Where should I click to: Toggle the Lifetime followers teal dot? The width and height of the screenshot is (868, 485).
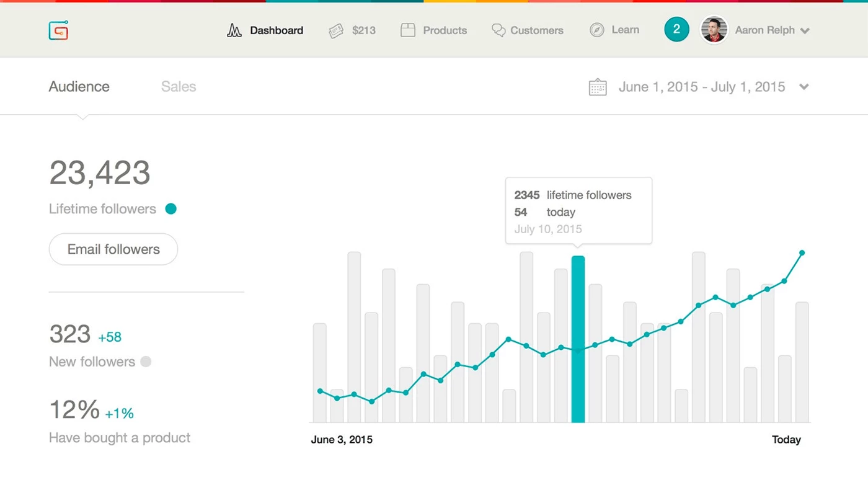(x=171, y=209)
